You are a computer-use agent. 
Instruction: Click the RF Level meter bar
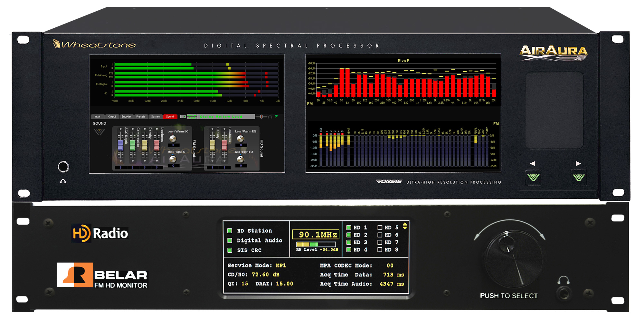tap(316, 245)
